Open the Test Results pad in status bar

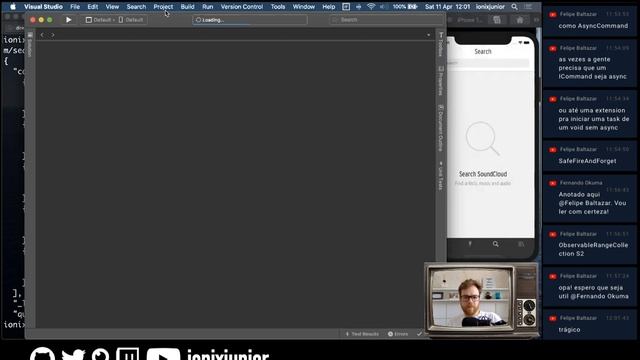pyautogui.click(x=362, y=334)
